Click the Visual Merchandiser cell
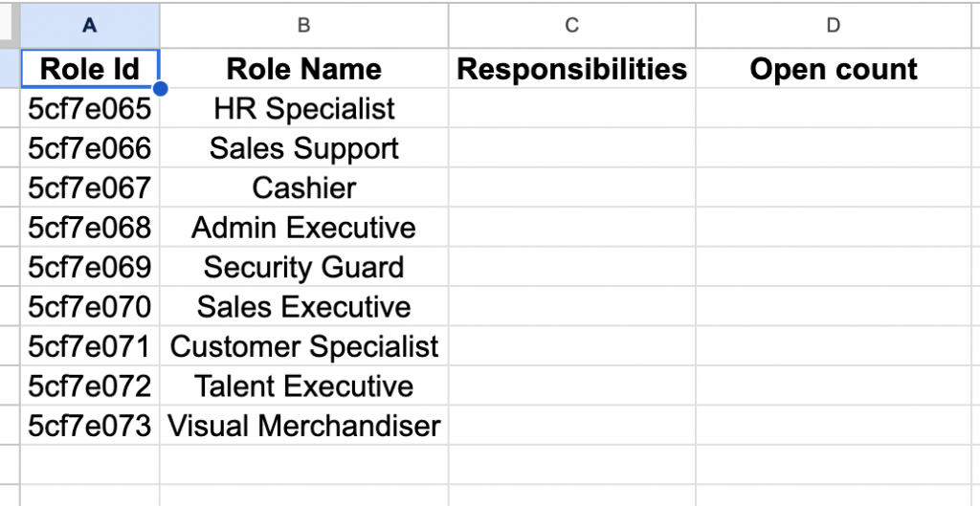The width and height of the screenshot is (980, 506). tap(303, 426)
